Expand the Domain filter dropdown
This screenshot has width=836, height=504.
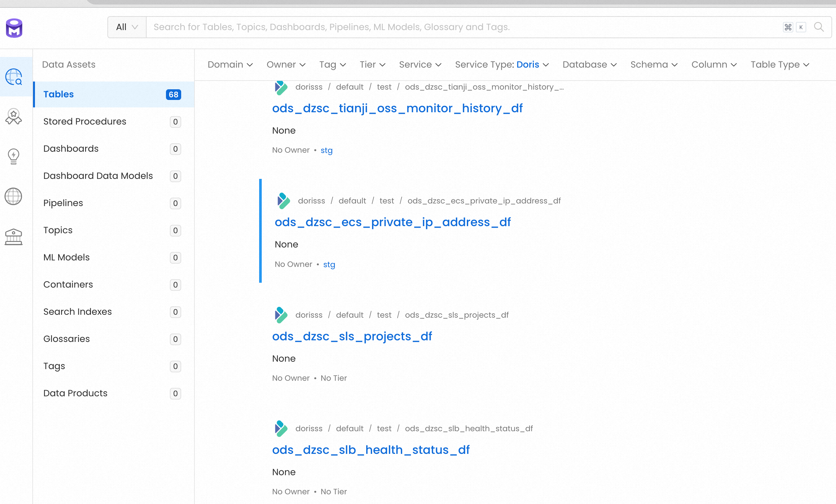(230, 64)
